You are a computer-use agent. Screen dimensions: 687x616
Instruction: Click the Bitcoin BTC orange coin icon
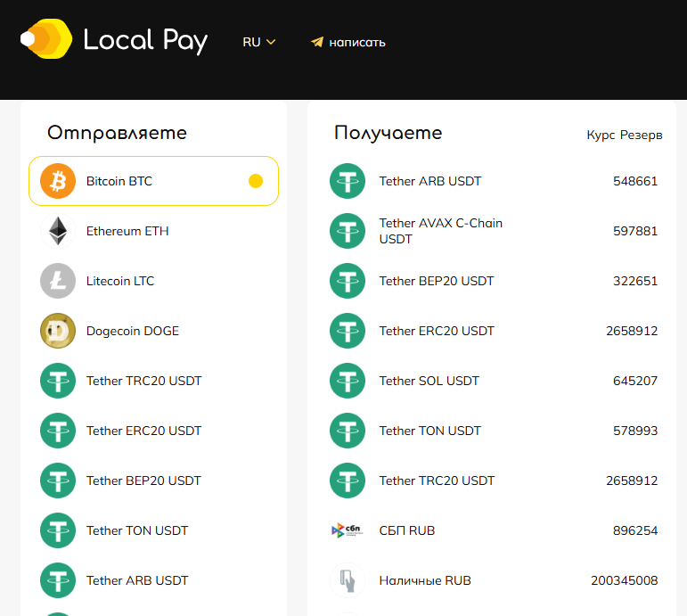pos(58,181)
